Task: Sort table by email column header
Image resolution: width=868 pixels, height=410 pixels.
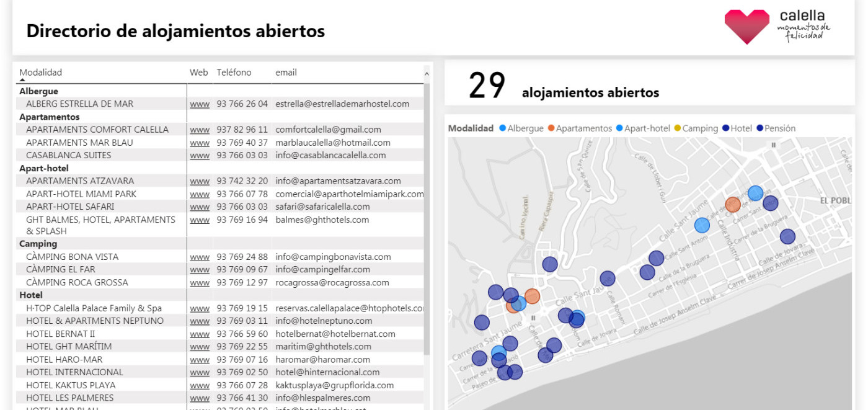Action: tap(286, 73)
